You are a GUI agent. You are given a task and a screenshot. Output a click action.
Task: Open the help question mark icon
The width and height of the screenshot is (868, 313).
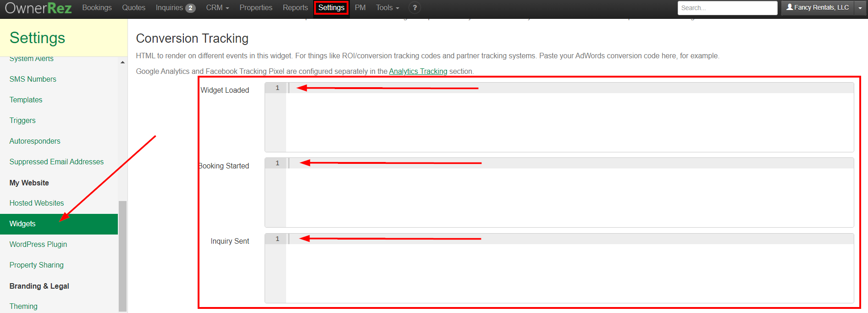click(x=415, y=8)
